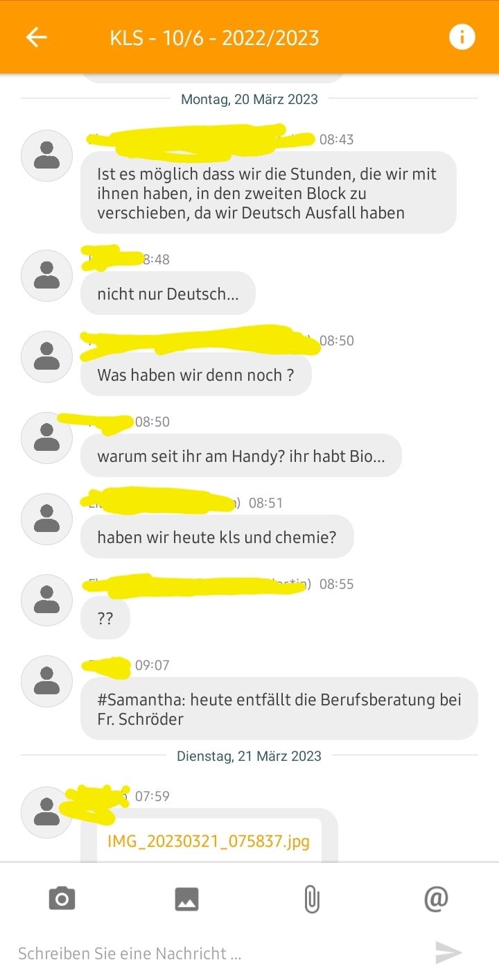Tap the @ mention icon
This screenshot has height=980, width=499.
click(436, 898)
